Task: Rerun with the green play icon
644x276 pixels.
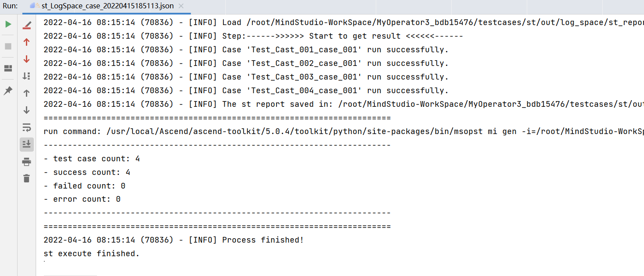Action: pos(8,24)
